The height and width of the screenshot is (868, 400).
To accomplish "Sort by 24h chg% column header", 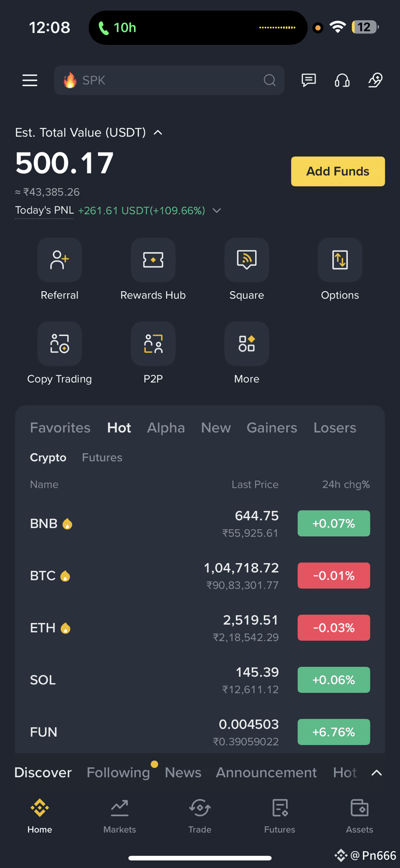I will [346, 485].
